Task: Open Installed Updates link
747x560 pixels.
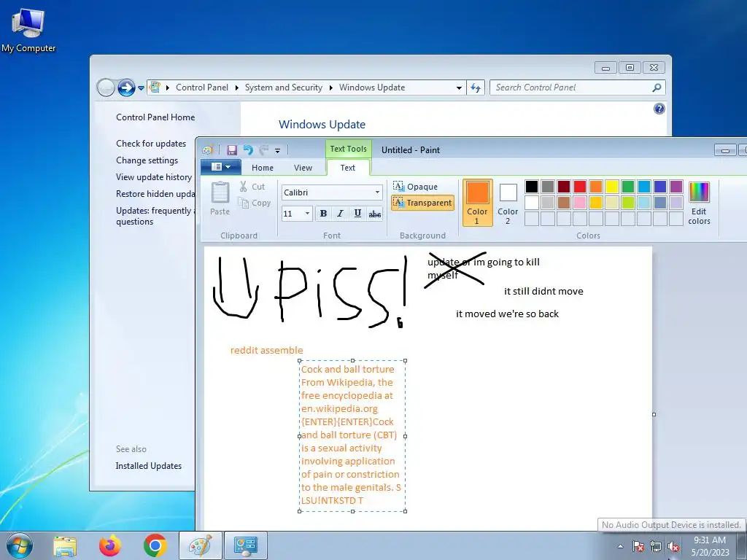Action: (149, 466)
